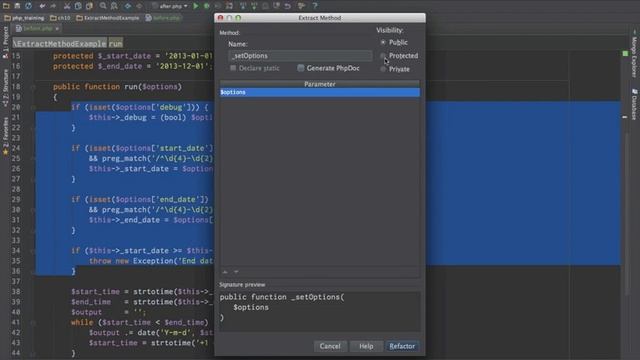Click the Help question mark icon
The width and height of the screenshot is (640, 360).
pyautogui.click(x=315, y=6)
